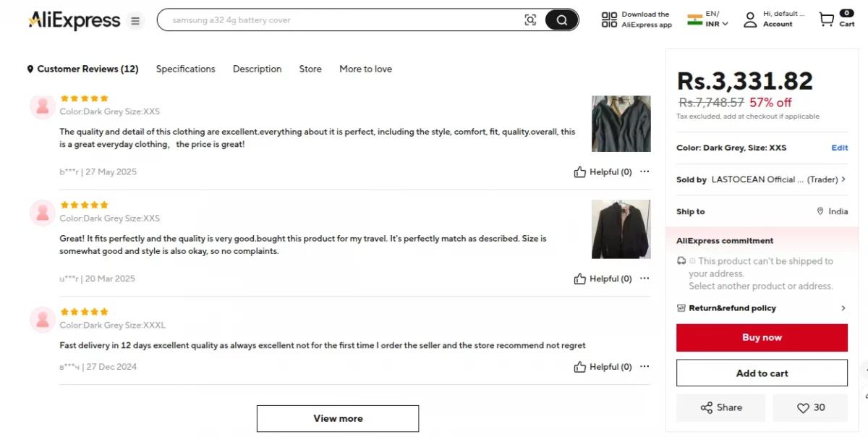Click View more reviews button
868x437 pixels.
(x=338, y=418)
